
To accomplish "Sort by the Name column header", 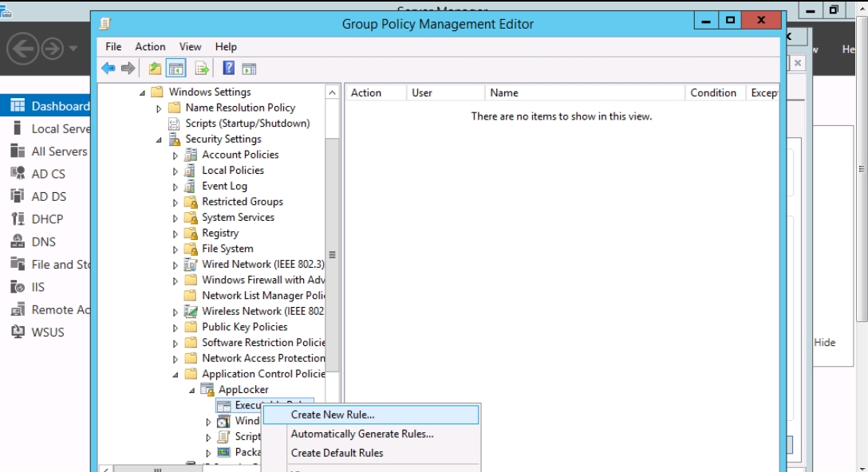I will tap(504, 92).
